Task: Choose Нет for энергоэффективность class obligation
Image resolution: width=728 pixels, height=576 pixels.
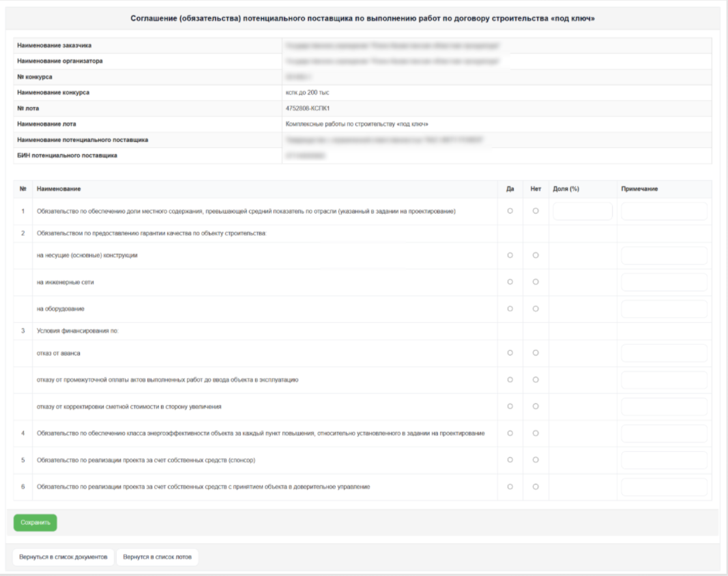Action: pyautogui.click(x=536, y=433)
